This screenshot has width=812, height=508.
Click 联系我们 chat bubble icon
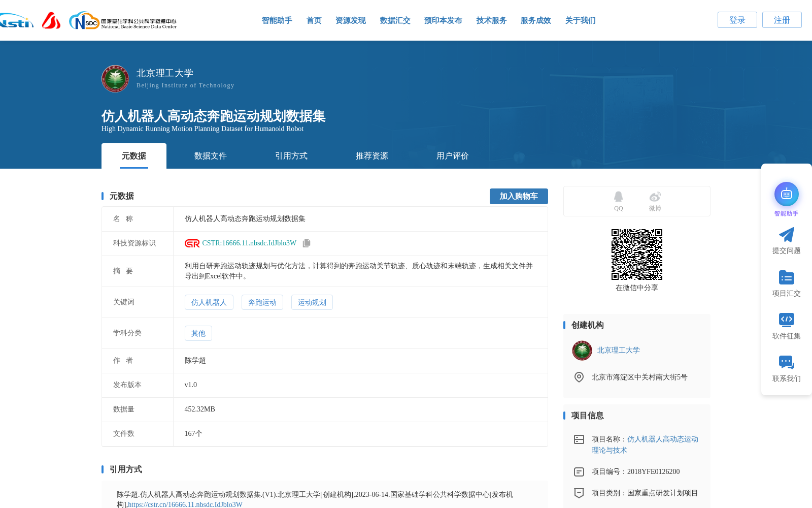787,362
